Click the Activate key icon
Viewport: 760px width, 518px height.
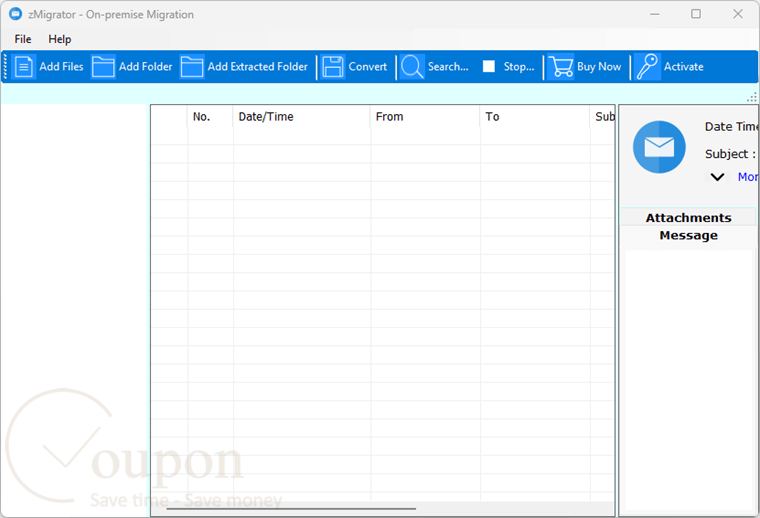(x=647, y=67)
